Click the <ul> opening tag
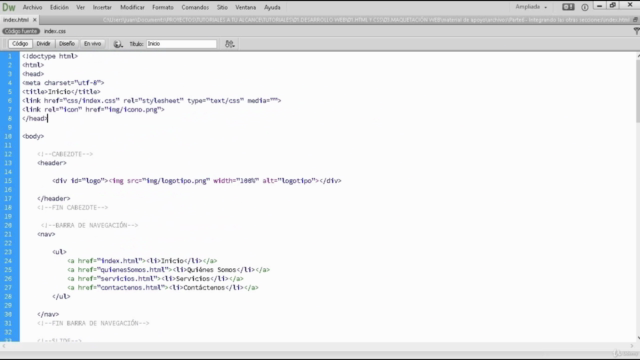The width and height of the screenshot is (640, 360). click(x=59, y=252)
